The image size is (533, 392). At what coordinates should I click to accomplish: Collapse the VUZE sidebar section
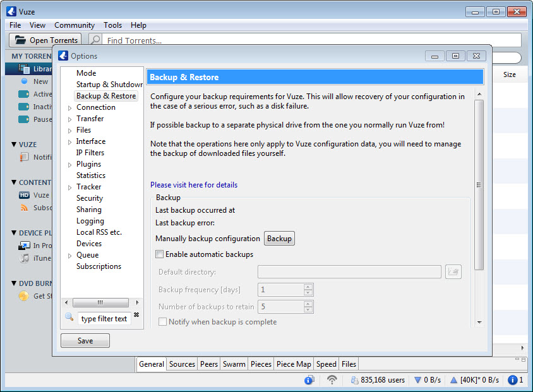point(14,145)
